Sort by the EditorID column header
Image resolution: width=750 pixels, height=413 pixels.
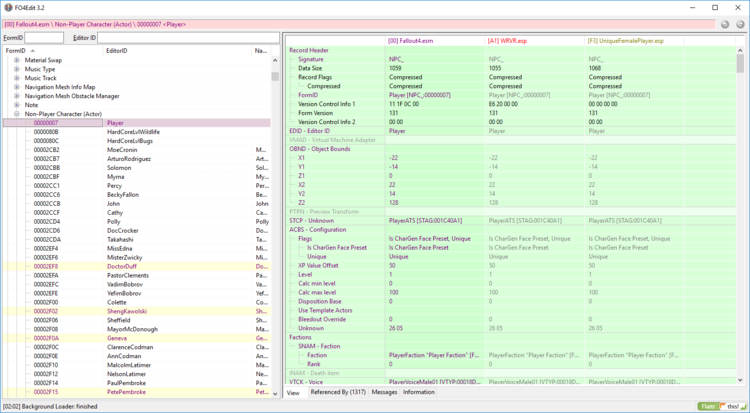point(177,51)
